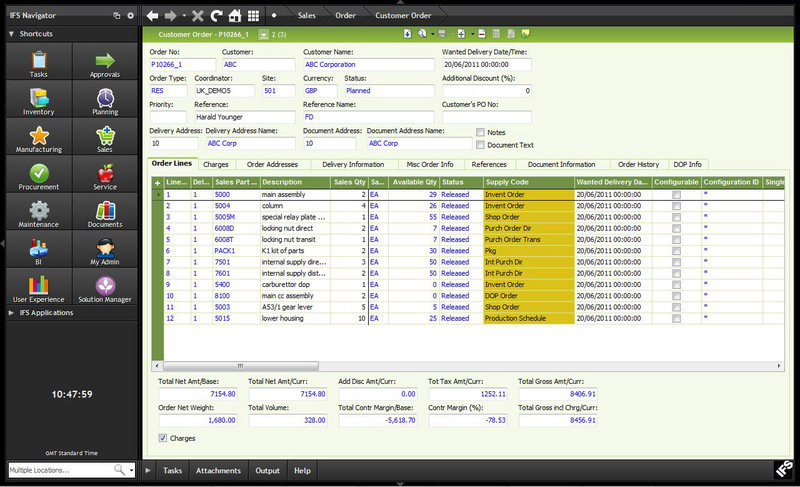Toggle Configurable checkbox for line 1
This screenshot has width=800, height=487.
coord(676,195)
